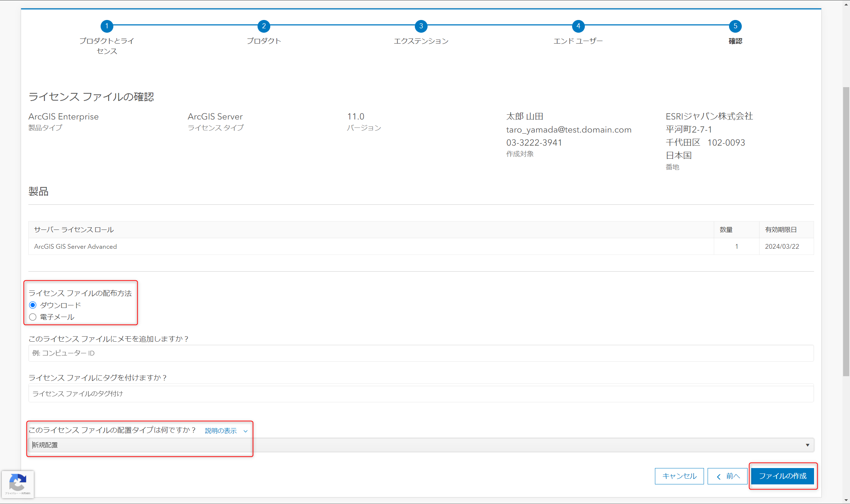The width and height of the screenshot is (850, 504).
Task: Click the scrollbar down arrow
Action: [x=846, y=500]
